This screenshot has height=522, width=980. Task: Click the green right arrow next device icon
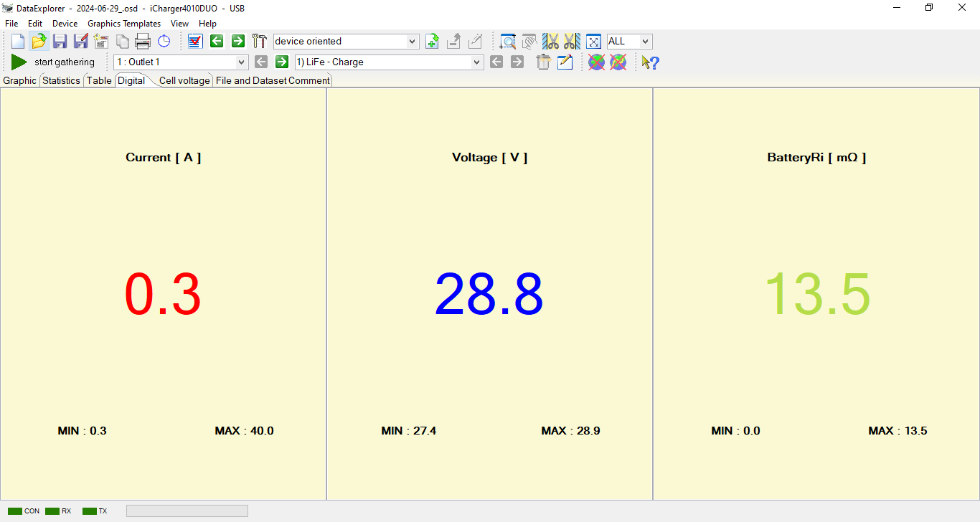pyautogui.click(x=238, y=42)
